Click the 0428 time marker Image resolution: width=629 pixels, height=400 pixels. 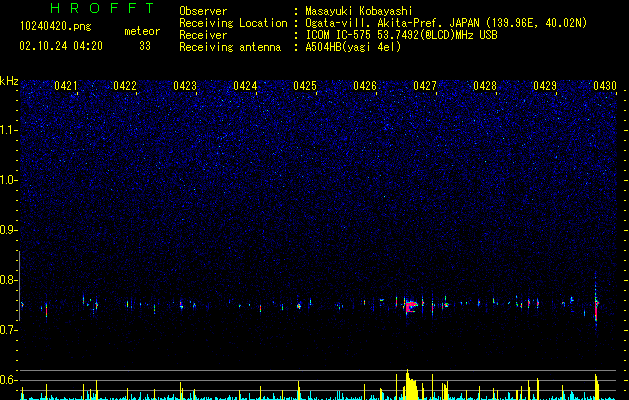tap(485, 86)
